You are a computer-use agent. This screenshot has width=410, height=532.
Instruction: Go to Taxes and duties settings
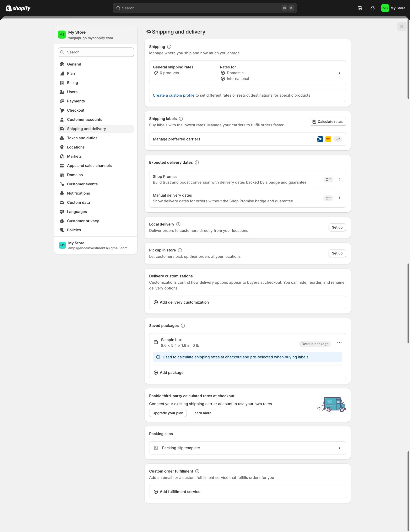tap(82, 138)
